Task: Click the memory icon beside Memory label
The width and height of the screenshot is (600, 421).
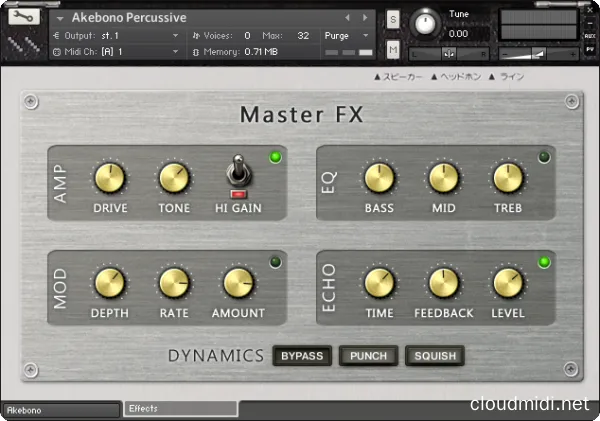Action: [x=196, y=52]
